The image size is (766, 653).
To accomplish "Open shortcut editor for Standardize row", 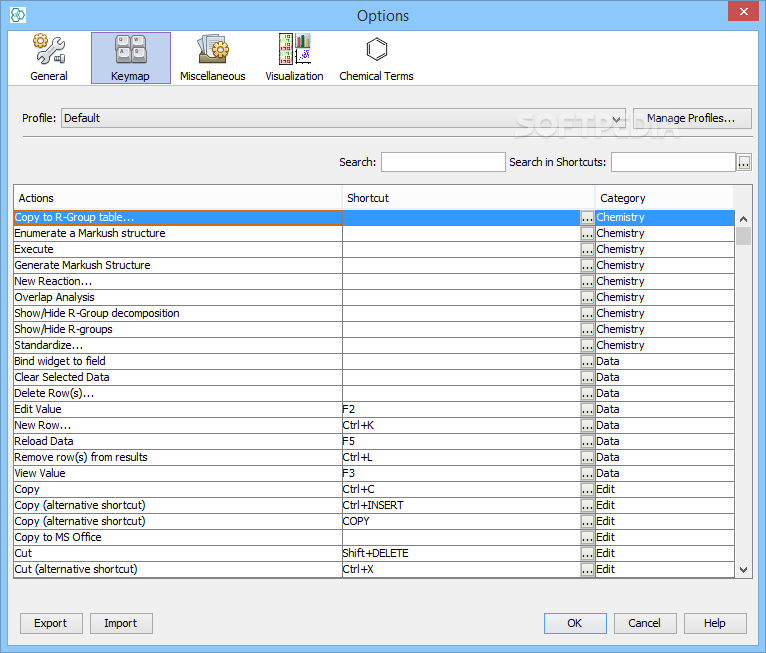I will pyautogui.click(x=587, y=346).
